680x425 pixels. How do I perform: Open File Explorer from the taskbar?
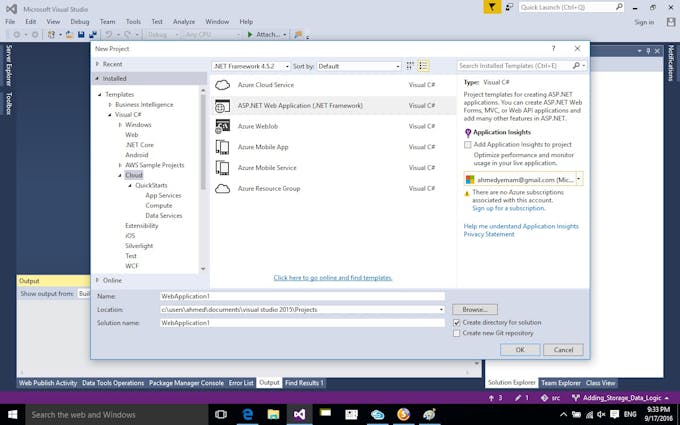pos(273,415)
